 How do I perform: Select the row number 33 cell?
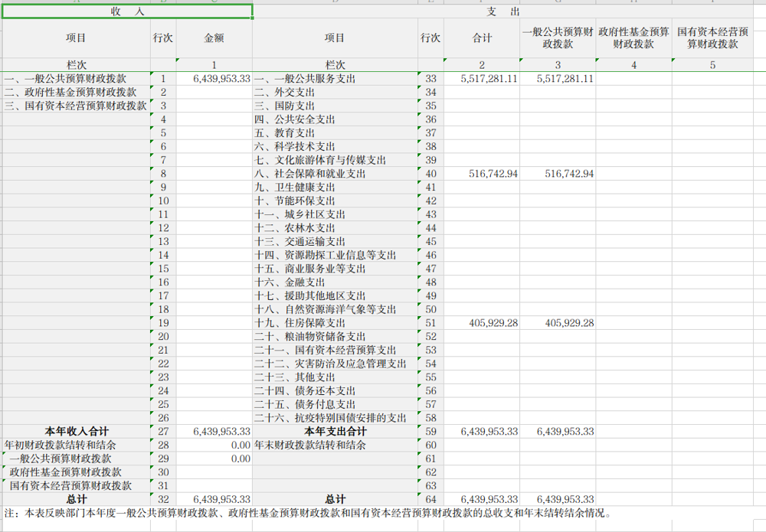click(x=430, y=79)
